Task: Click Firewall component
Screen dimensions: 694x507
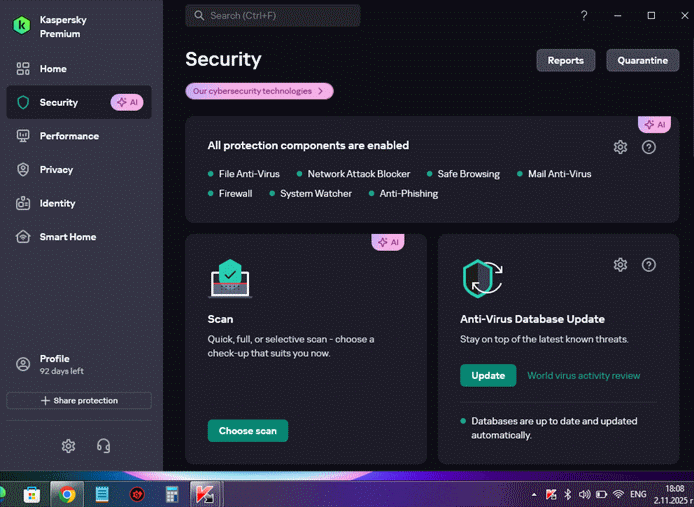Action: click(x=230, y=194)
